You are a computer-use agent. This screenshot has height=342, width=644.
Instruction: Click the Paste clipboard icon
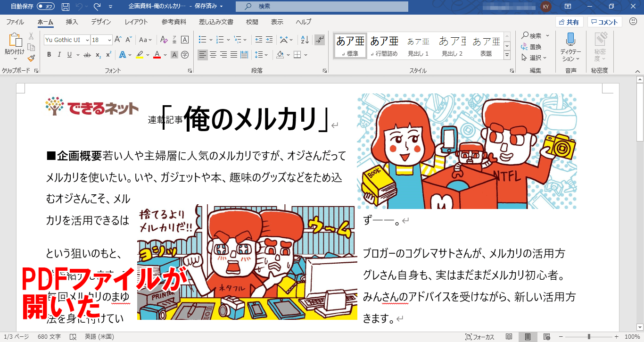[15, 41]
